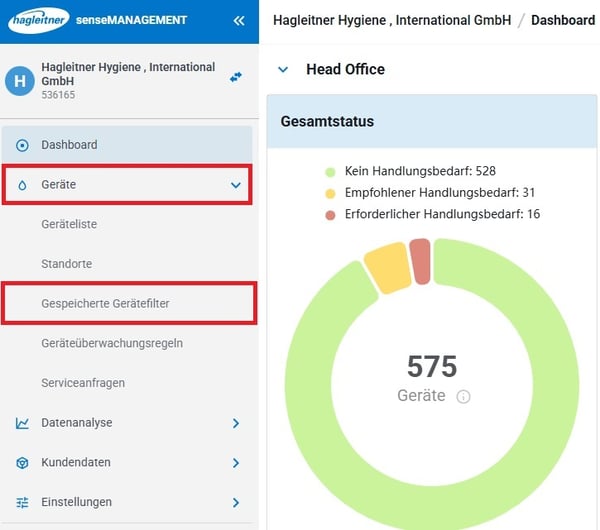The image size is (600, 530).
Task: Click Hagleitner Hygiene breadcrumb link
Action: click(x=392, y=20)
